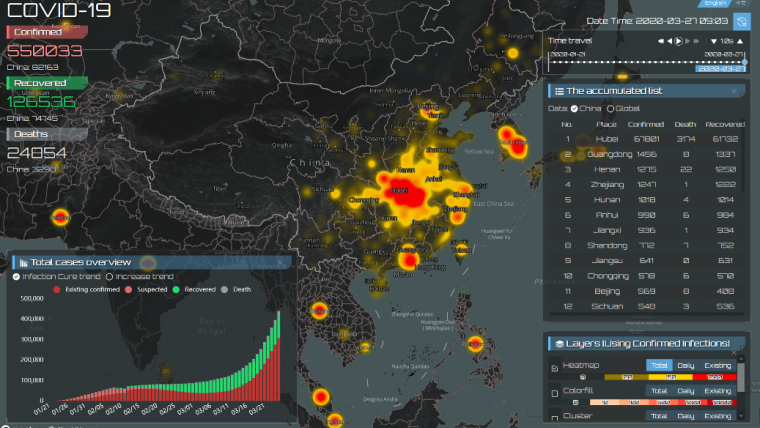Select the Hunan row in the list
Screen dimensions: 760x428
click(x=646, y=200)
